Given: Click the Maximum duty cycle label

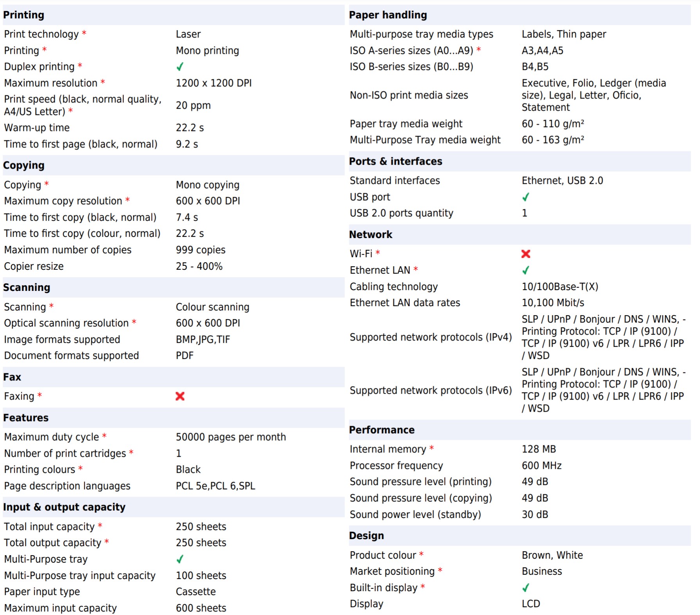Looking at the screenshot, I should (52, 437).
